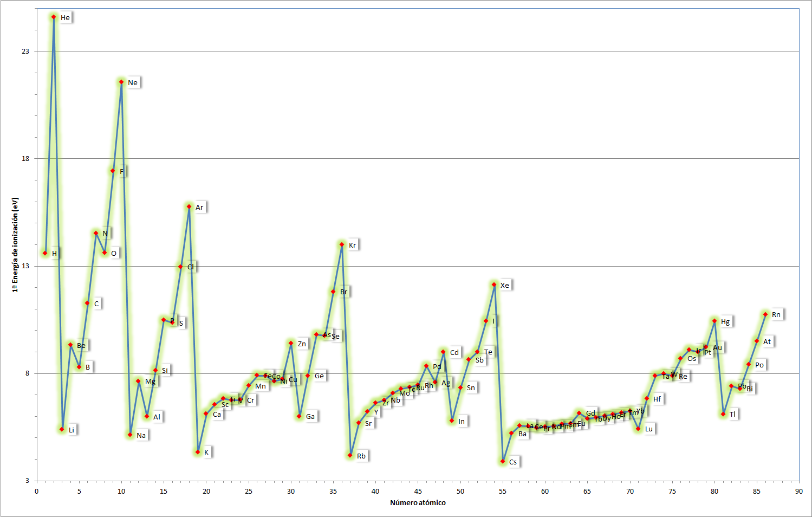This screenshot has width=812, height=517.
Task: Click the K data point marker
Action: pyautogui.click(x=198, y=452)
